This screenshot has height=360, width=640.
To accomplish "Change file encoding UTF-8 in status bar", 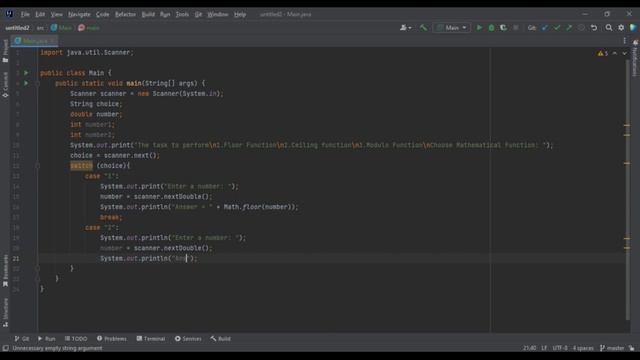I will (x=560, y=348).
